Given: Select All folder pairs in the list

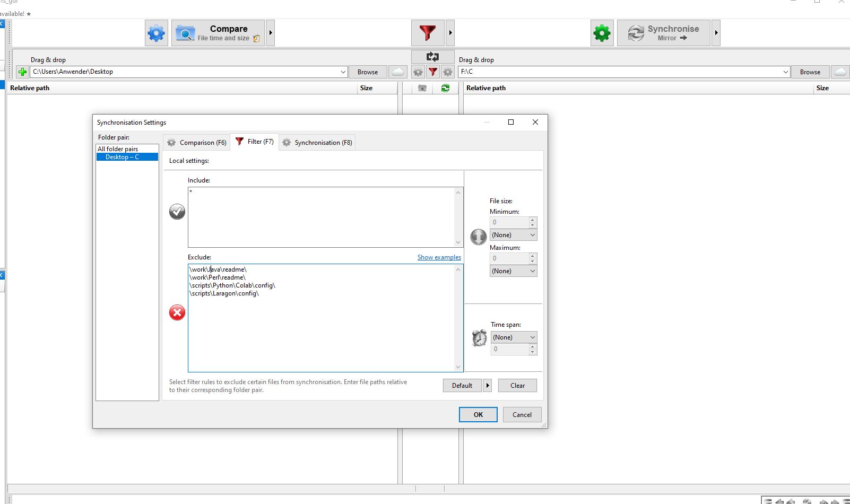Looking at the screenshot, I should [x=127, y=149].
